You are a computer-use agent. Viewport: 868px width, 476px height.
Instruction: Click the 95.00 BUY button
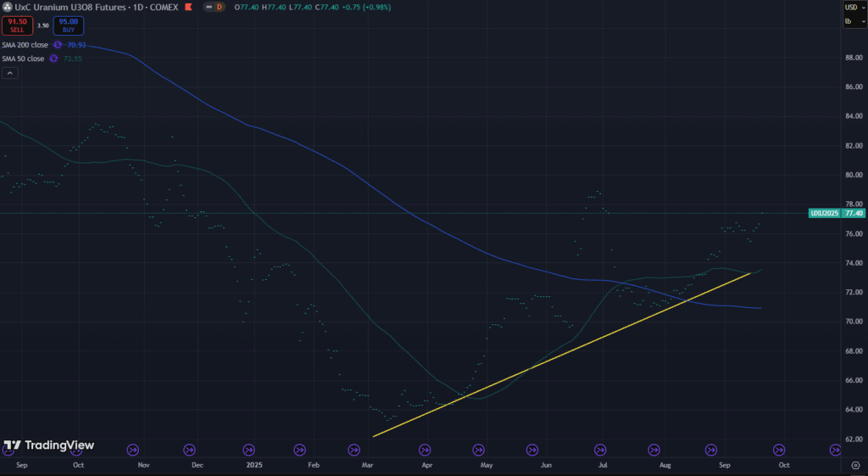[69, 25]
